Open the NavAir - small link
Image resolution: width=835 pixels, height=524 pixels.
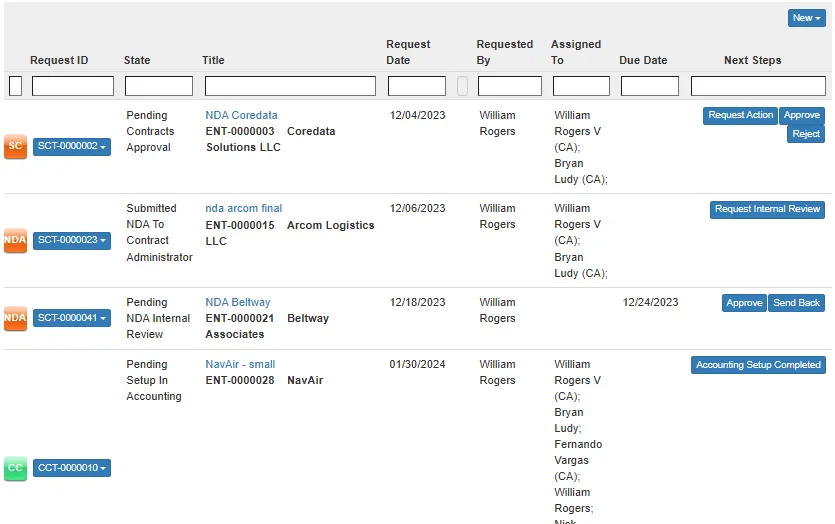[x=240, y=364]
